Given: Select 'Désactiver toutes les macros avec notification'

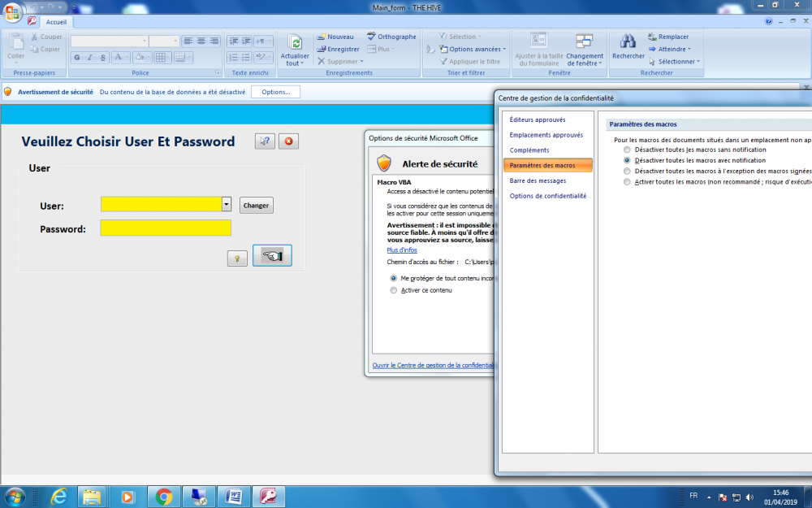Looking at the screenshot, I should (627, 161).
